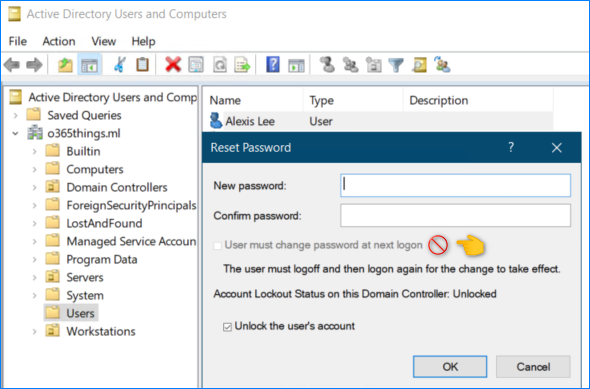This screenshot has height=389, width=590.
Task: Open the View menu
Action: pyautogui.click(x=103, y=41)
